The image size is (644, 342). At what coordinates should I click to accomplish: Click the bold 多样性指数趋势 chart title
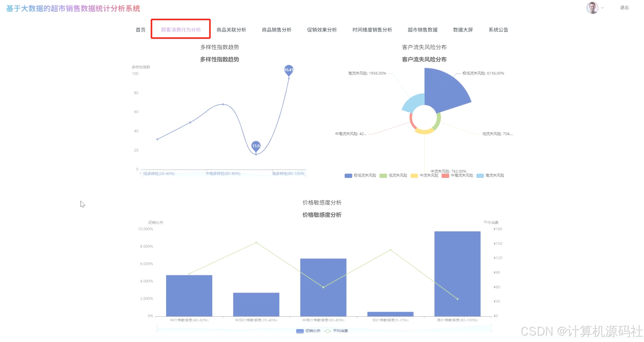click(219, 59)
